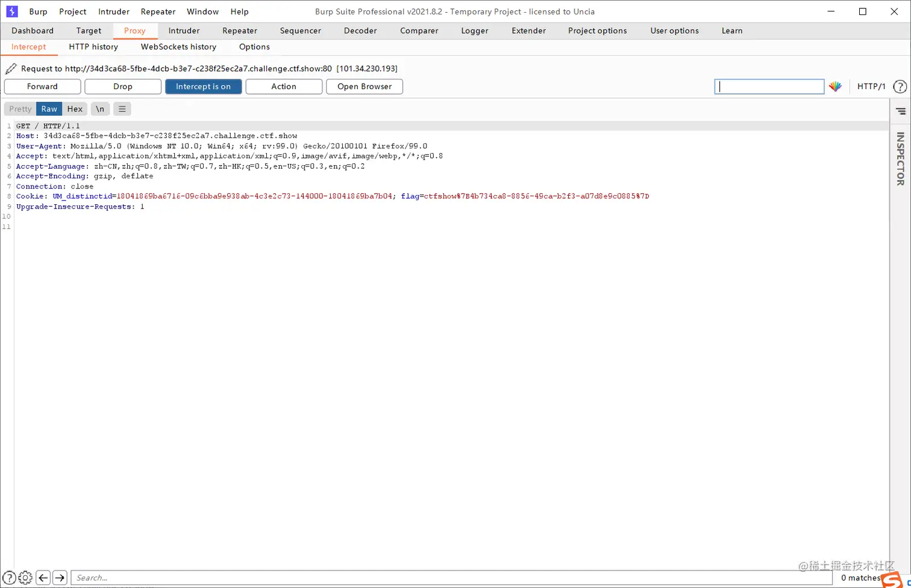Open the Help menu
911x588 pixels.
[239, 11]
